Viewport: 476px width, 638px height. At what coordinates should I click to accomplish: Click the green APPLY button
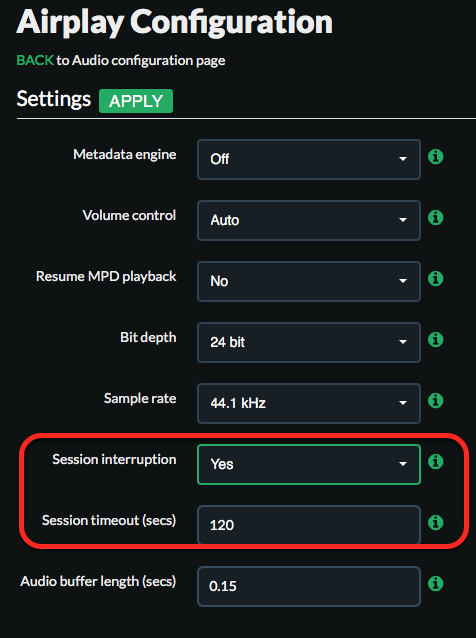136,101
